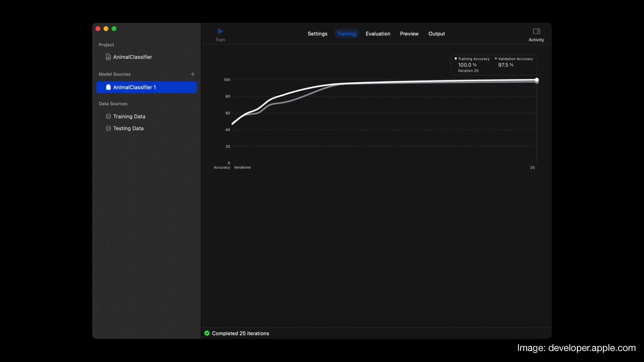Viewport: 644px width, 362px height.
Task: Click the iteration 25 chart marker
Action: [537, 80]
